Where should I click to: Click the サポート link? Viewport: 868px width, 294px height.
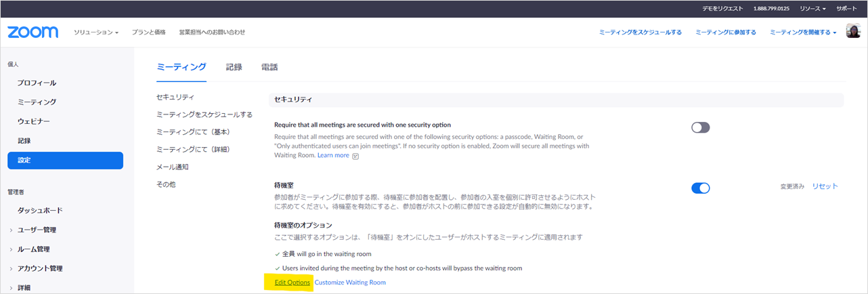tap(846, 8)
